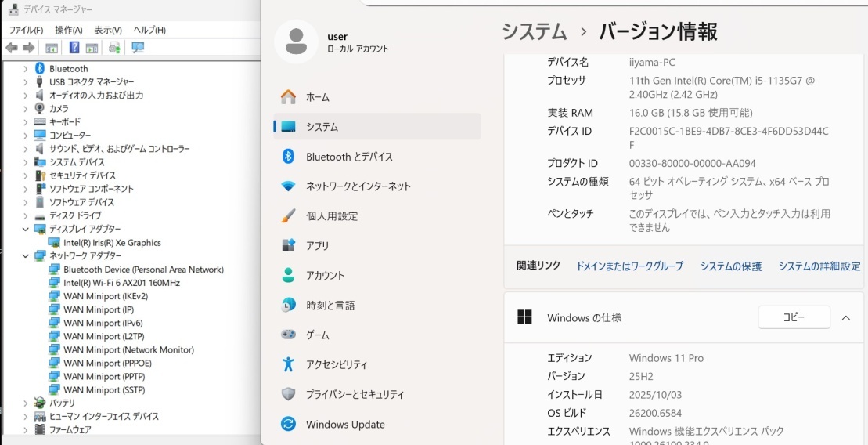Screen dimensions: 868x445
Task: Open ドメインまたはワークグループ link
Action: tap(630, 266)
